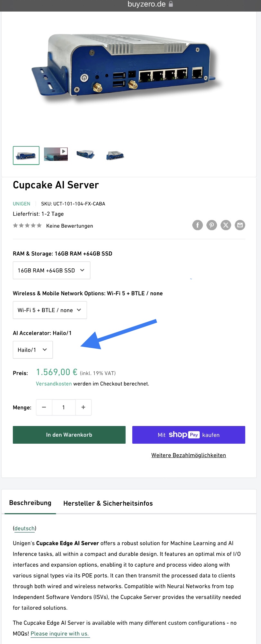Decrease quantity with minus button
This screenshot has width=261, height=644.
[44, 407]
